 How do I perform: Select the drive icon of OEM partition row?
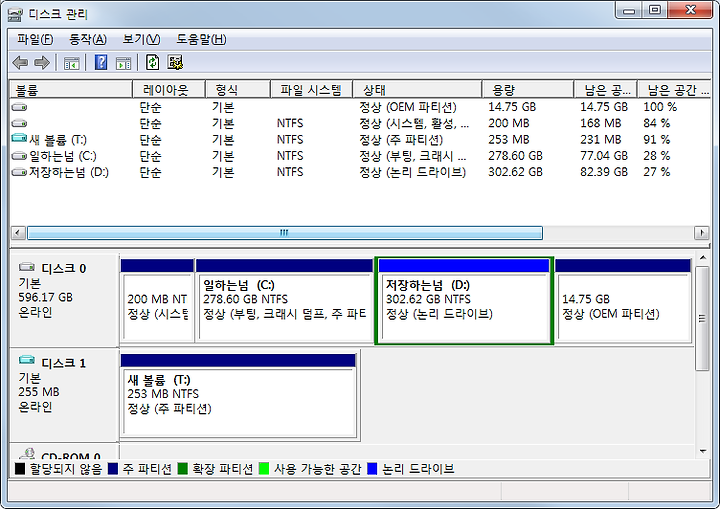pyautogui.click(x=19, y=107)
